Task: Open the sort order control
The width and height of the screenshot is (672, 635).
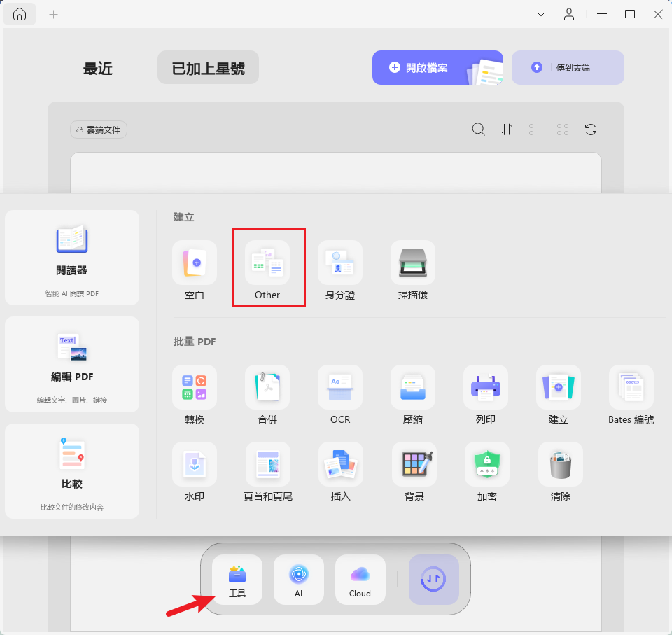Action: [507, 129]
